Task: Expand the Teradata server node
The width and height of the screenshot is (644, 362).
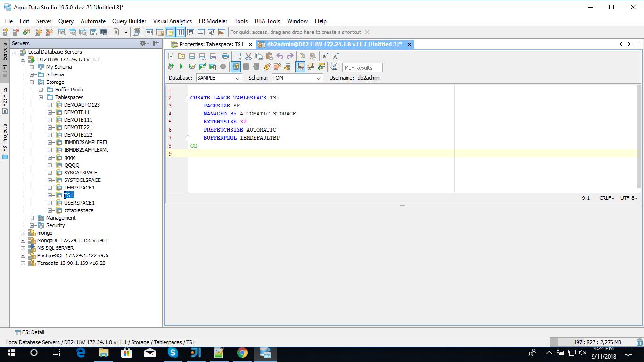Action: pos(23,263)
